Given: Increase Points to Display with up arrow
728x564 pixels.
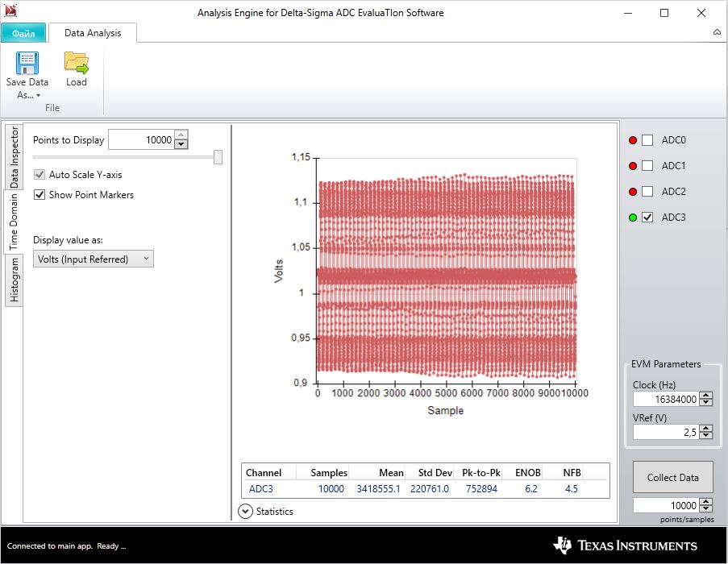Looking at the screenshot, I should point(181,135).
